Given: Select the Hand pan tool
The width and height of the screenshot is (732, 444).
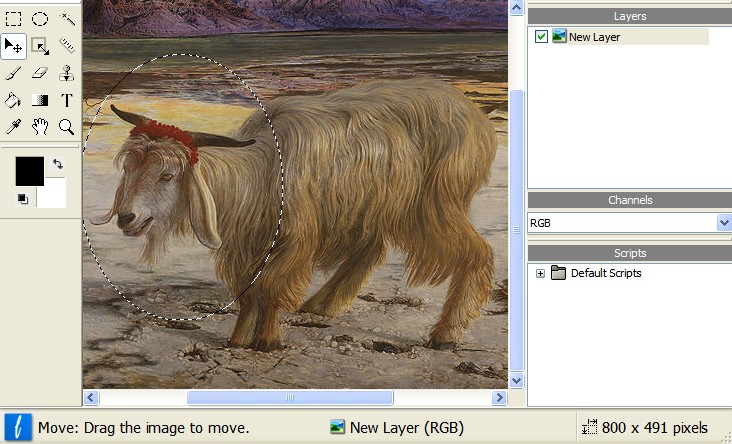Looking at the screenshot, I should (x=40, y=127).
